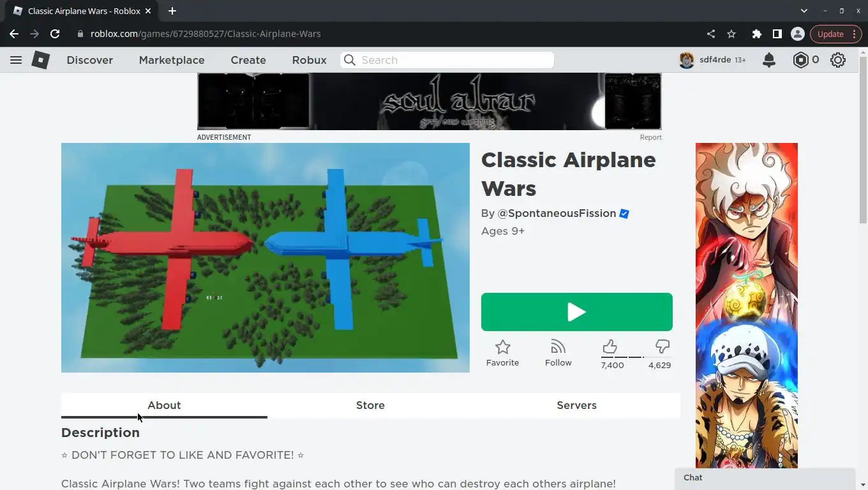
Task: Report the advertisement
Action: tap(651, 137)
